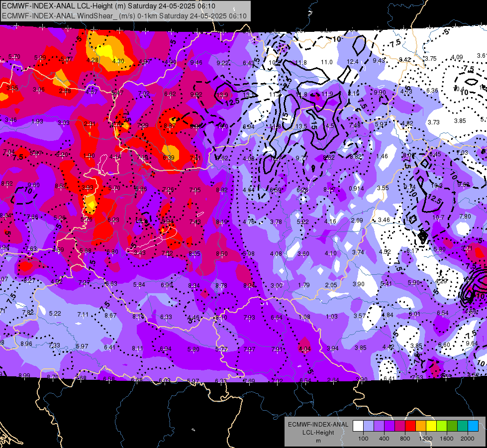Image resolution: width=487 pixels, height=448 pixels.
Task: Click the wind shear value 9.60
Action: [33, 185]
